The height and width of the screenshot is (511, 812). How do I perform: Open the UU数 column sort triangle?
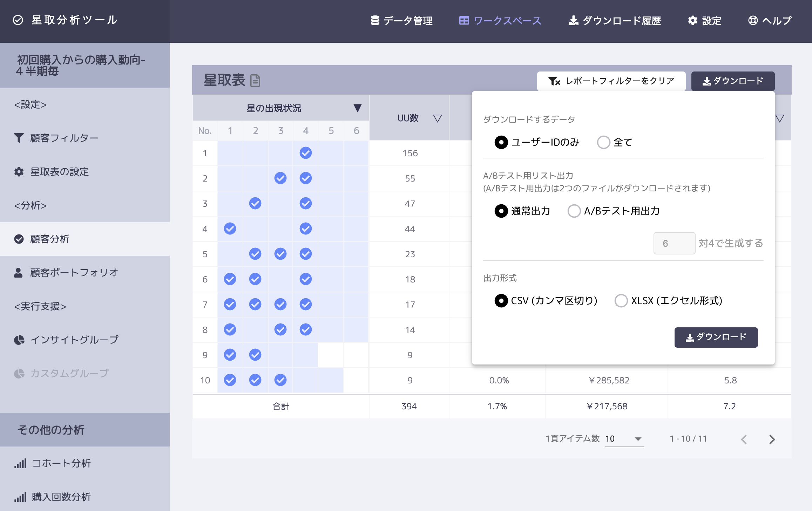click(x=437, y=118)
